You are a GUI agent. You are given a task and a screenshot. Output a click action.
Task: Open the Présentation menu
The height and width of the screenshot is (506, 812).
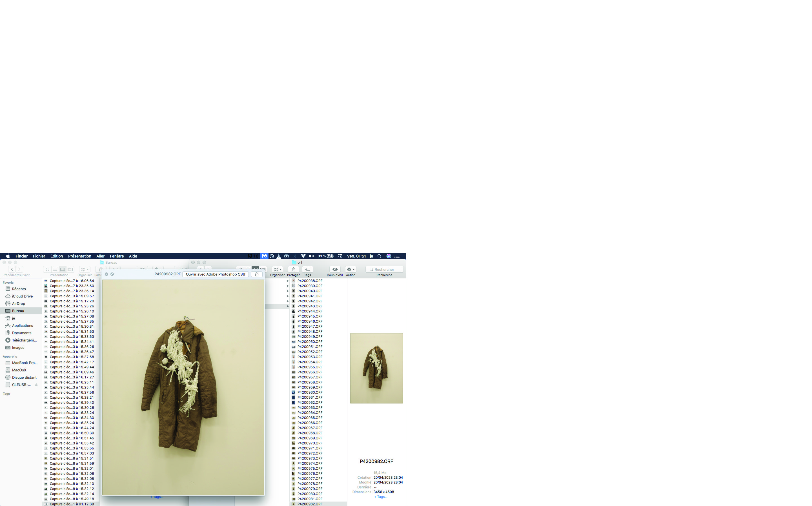tap(79, 256)
